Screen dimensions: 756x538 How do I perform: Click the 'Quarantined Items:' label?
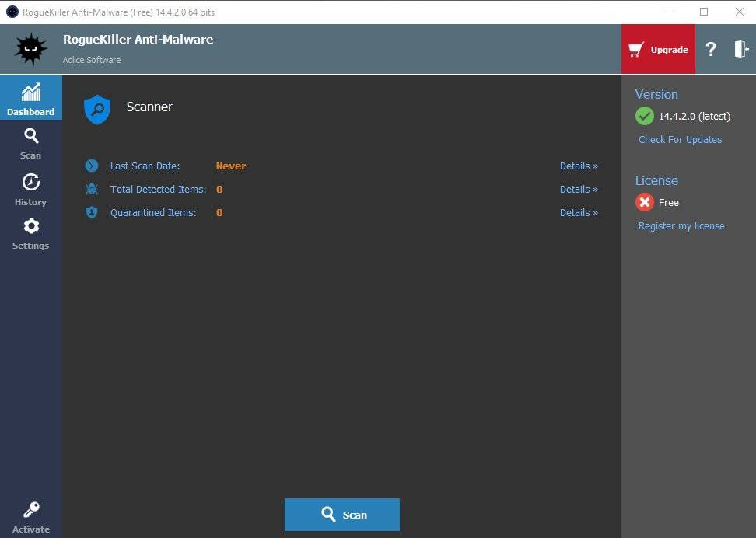pos(153,212)
